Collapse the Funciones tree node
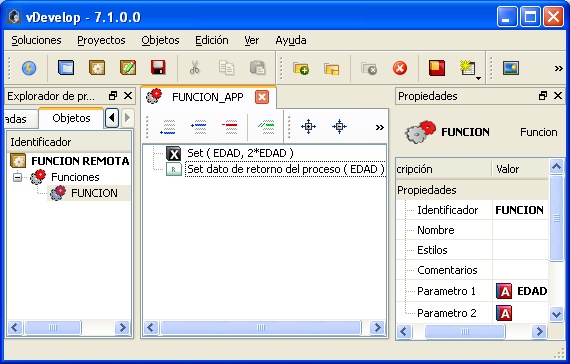Viewport: 570px width, 364px height. click(17, 177)
